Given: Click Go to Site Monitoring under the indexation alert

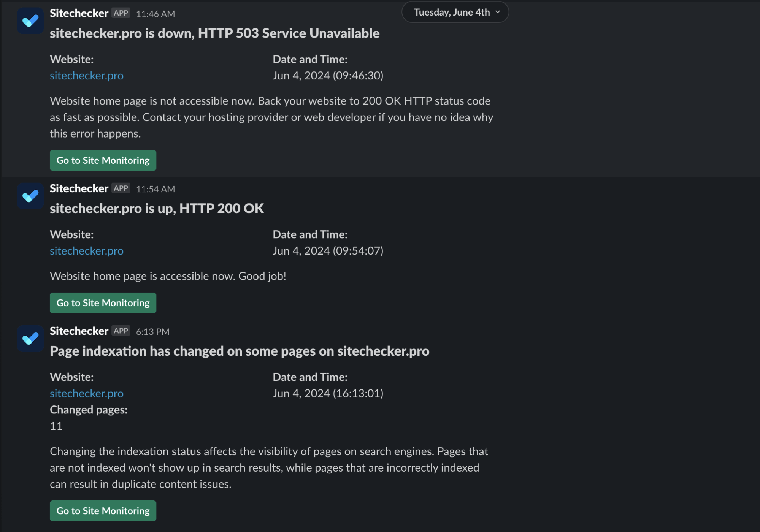Looking at the screenshot, I should click(x=103, y=511).
